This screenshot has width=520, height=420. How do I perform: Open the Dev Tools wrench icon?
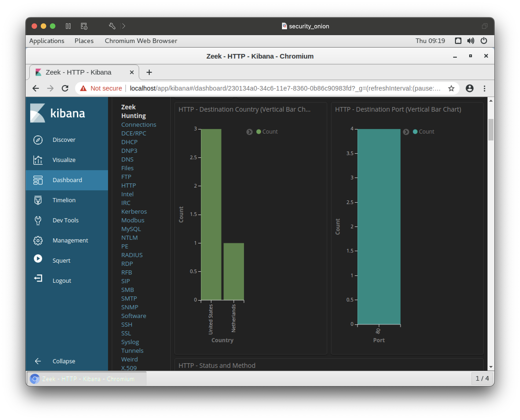[x=38, y=220]
